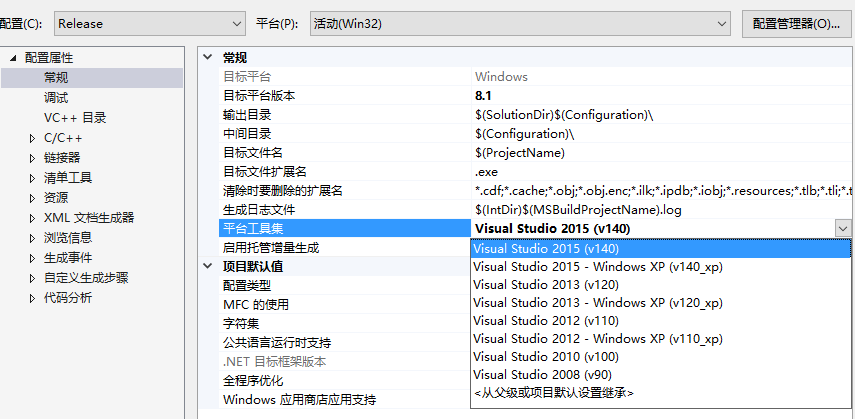Select the 配置类型 property row
Screen dimensions: 855x419
pos(345,285)
